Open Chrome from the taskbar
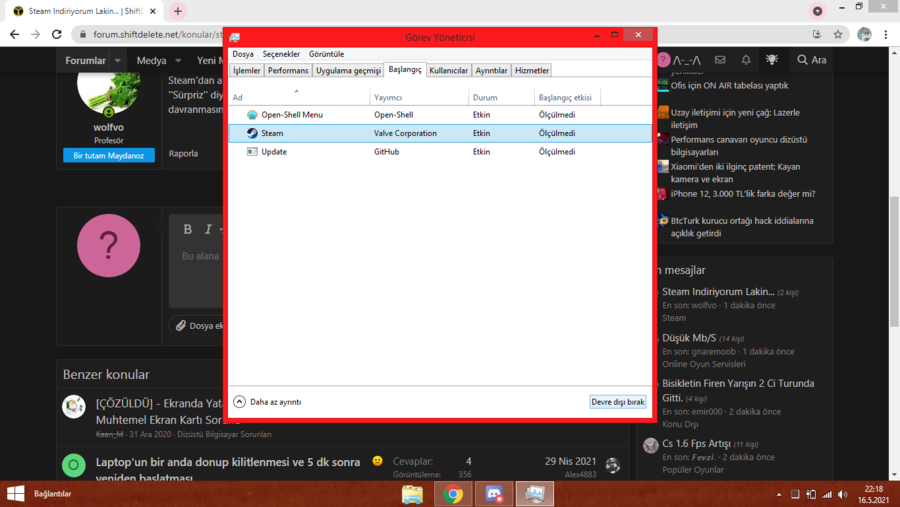Image resolution: width=900 pixels, height=507 pixels. click(x=453, y=494)
